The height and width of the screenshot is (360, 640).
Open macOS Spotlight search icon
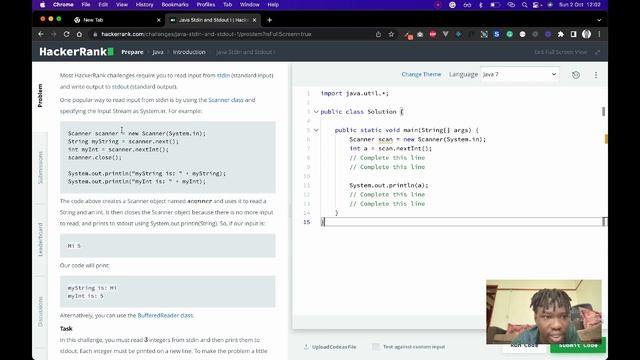[524, 5]
